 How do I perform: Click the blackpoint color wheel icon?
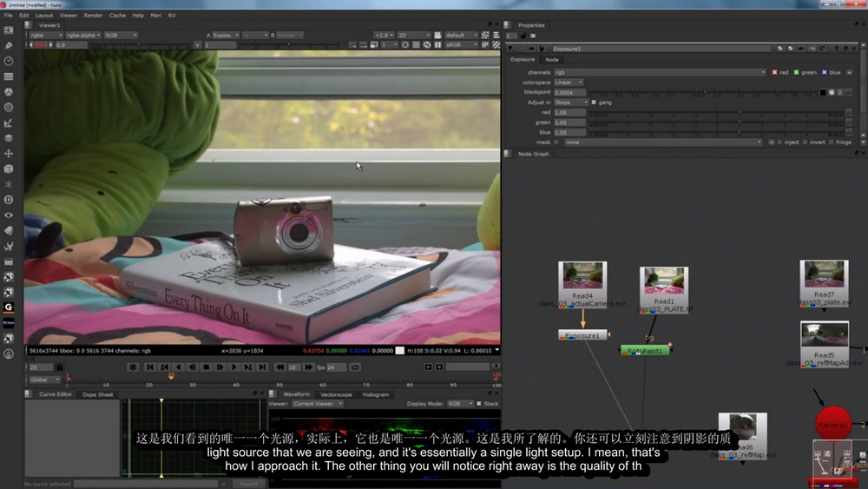click(832, 92)
